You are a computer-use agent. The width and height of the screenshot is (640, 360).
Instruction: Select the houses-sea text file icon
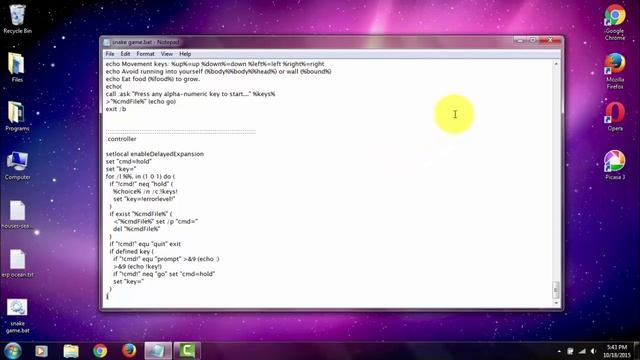point(17,214)
